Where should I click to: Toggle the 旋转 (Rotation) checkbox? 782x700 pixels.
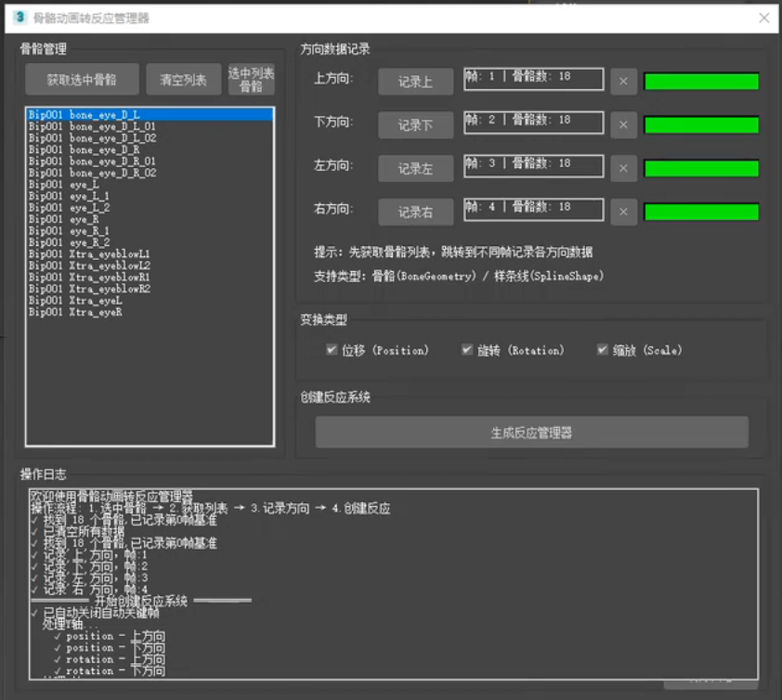click(x=466, y=350)
